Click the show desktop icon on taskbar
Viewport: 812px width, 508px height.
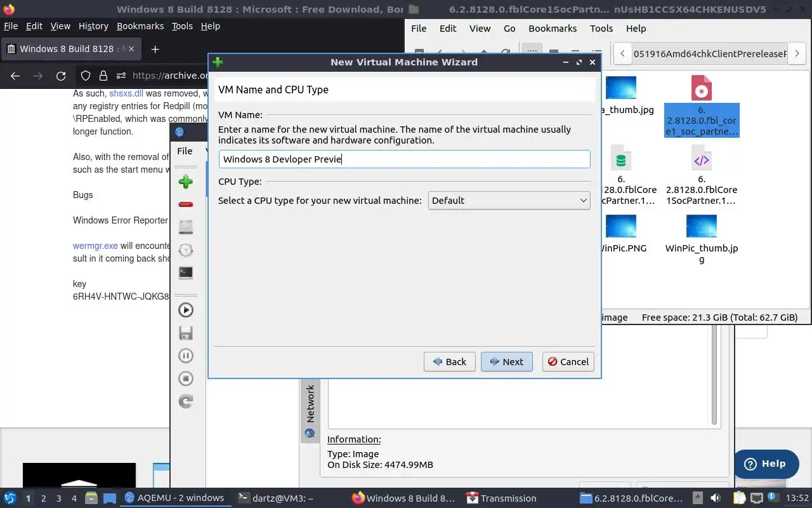click(110, 498)
